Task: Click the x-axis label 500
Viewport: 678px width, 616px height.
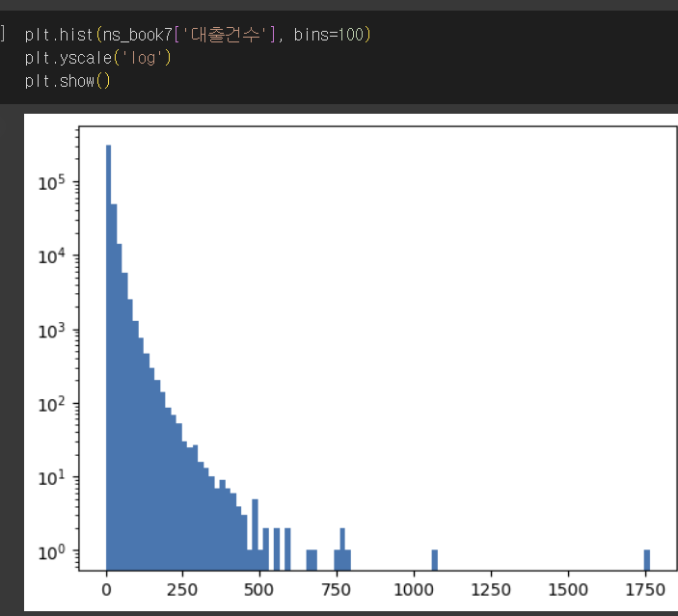Action: [259, 590]
